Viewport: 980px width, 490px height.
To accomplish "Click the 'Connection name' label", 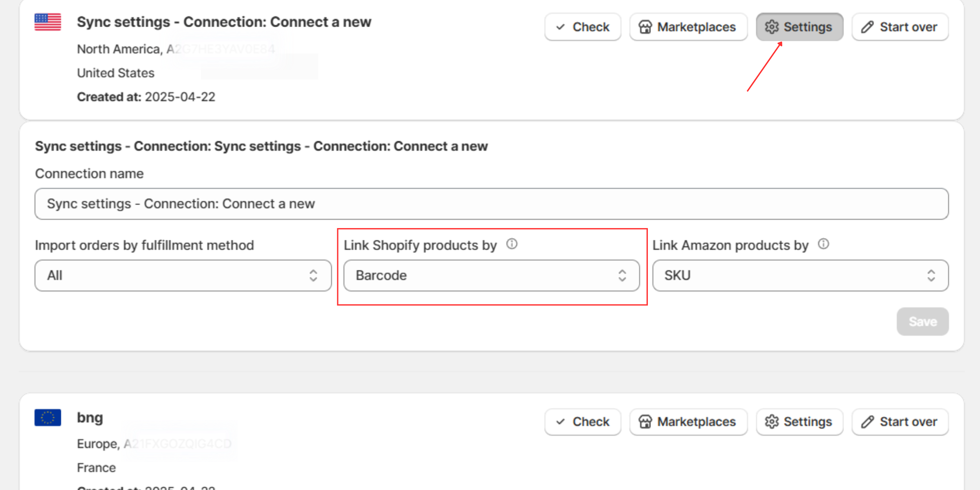I will [x=90, y=174].
